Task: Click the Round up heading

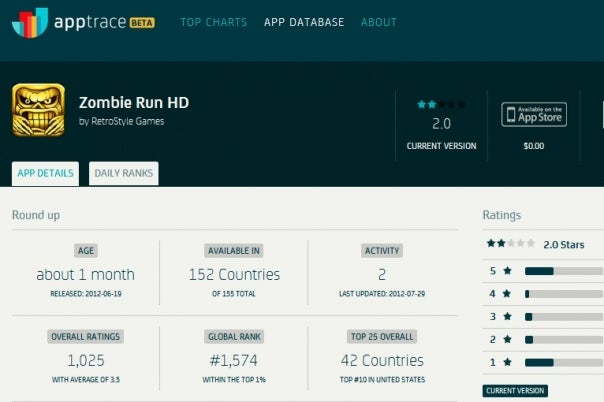Action: pyautogui.click(x=36, y=215)
